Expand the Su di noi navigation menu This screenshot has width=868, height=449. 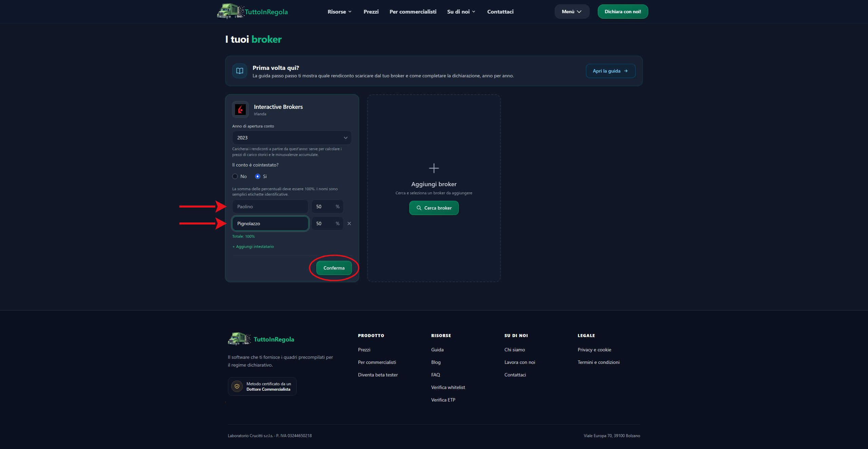tap(461, 12)
